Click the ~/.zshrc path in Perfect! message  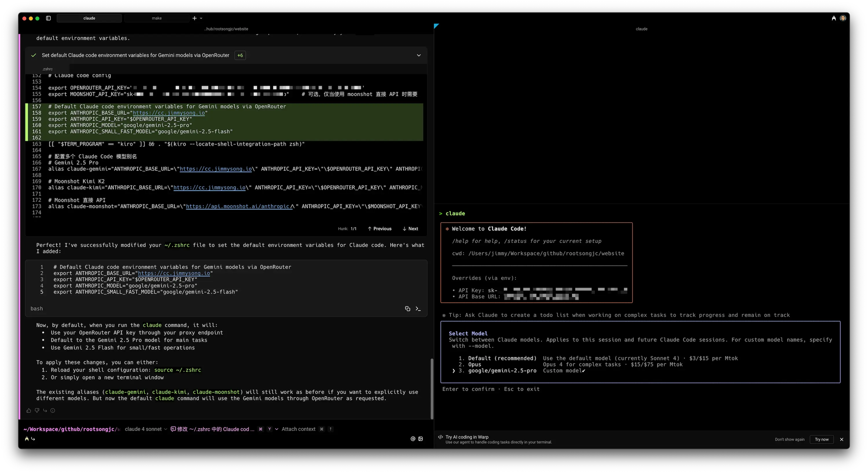pyautogui.click(x=177, y=245)
